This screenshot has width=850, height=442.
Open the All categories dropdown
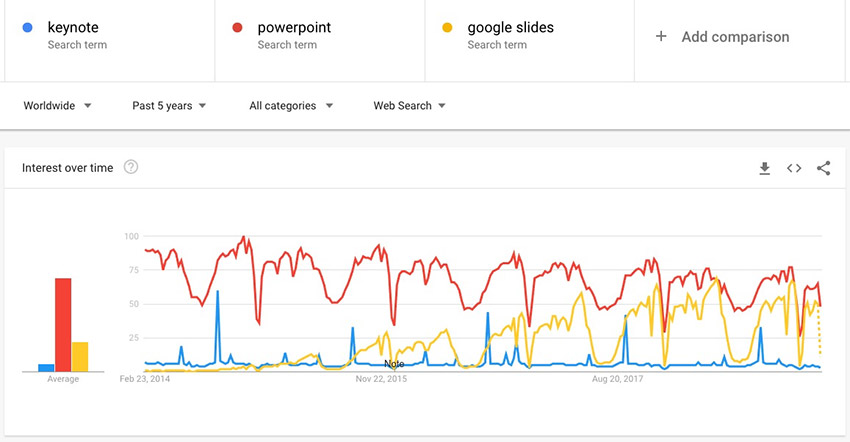pyautogui.click(x=291, y=105)
